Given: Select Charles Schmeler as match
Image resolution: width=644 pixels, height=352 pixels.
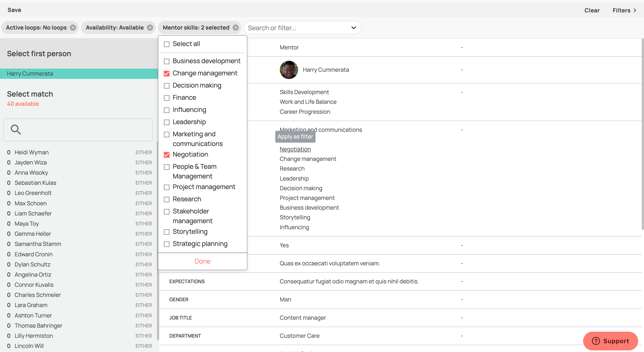Looking at the screenshot, I should [x=79, y=295].
